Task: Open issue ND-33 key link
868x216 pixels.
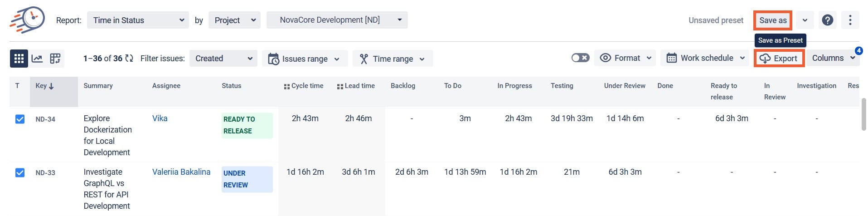Action: pos(45,173)
